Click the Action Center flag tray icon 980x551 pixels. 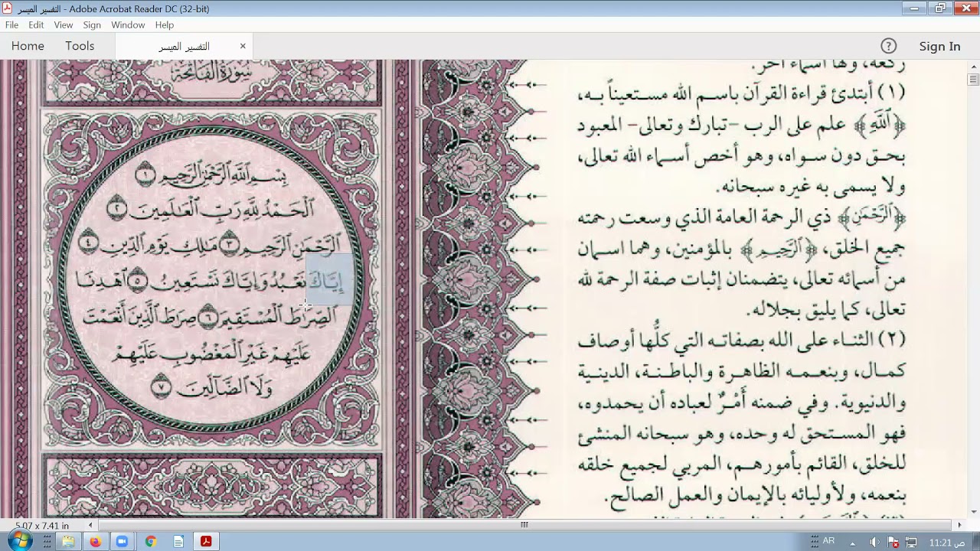[x=893, y=543]
